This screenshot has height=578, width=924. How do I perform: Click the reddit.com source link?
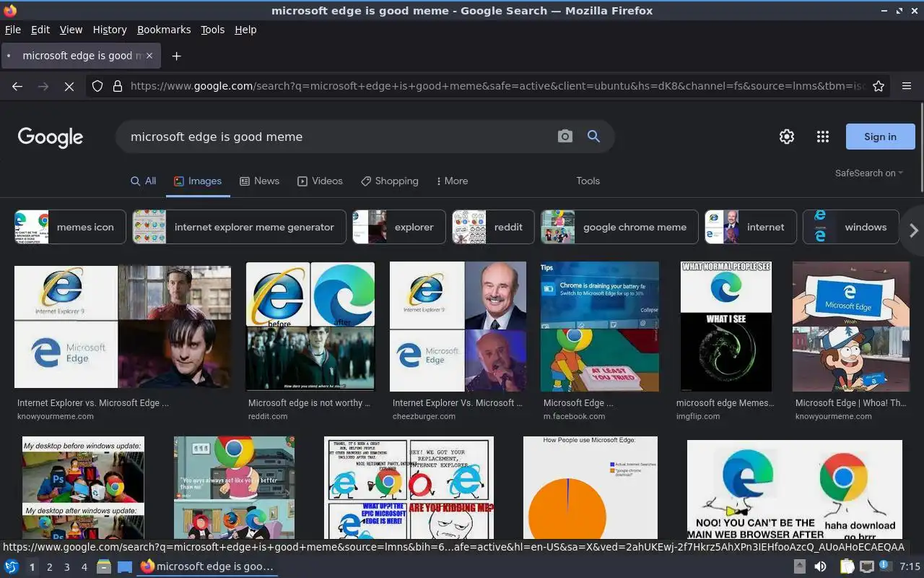(268, 416)
